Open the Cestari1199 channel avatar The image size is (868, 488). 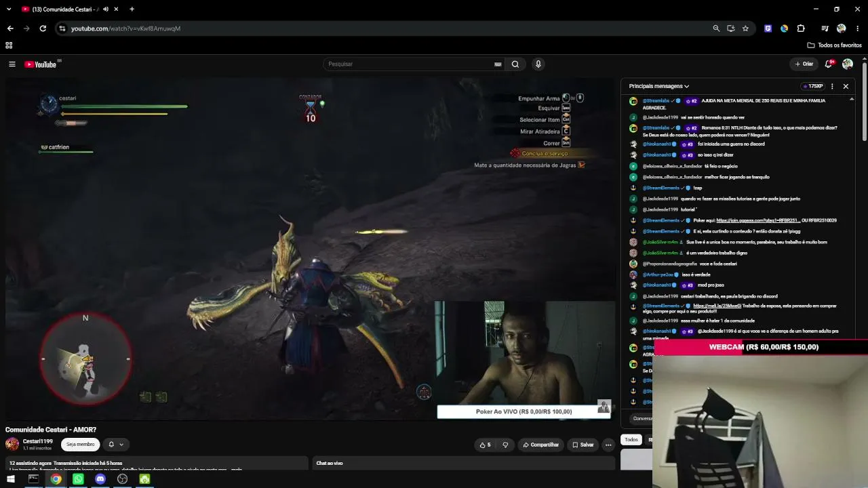[x=12, y=444]
